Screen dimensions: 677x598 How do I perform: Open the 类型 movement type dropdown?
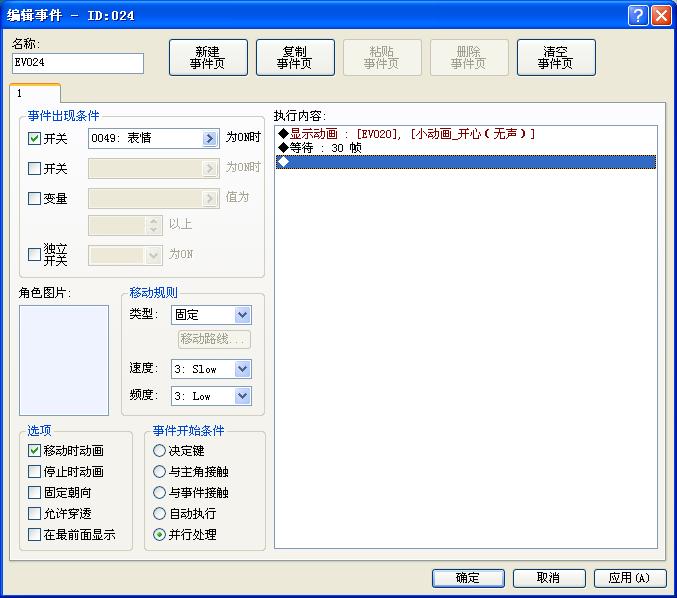coord(242,315)
